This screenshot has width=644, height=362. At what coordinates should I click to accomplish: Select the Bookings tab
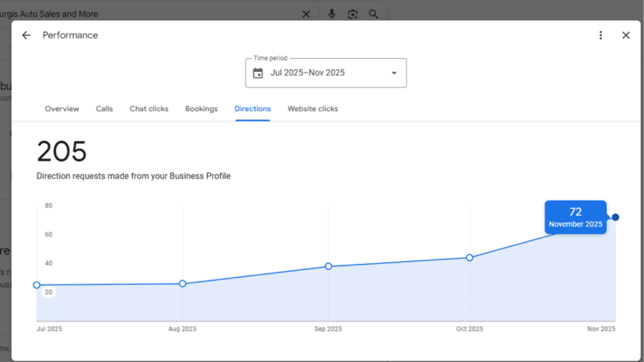(x=201, y=109)
